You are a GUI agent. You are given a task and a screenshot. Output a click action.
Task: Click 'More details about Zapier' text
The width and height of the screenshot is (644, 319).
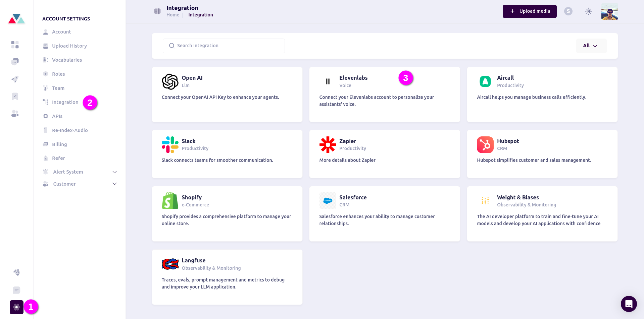[347, 160]
